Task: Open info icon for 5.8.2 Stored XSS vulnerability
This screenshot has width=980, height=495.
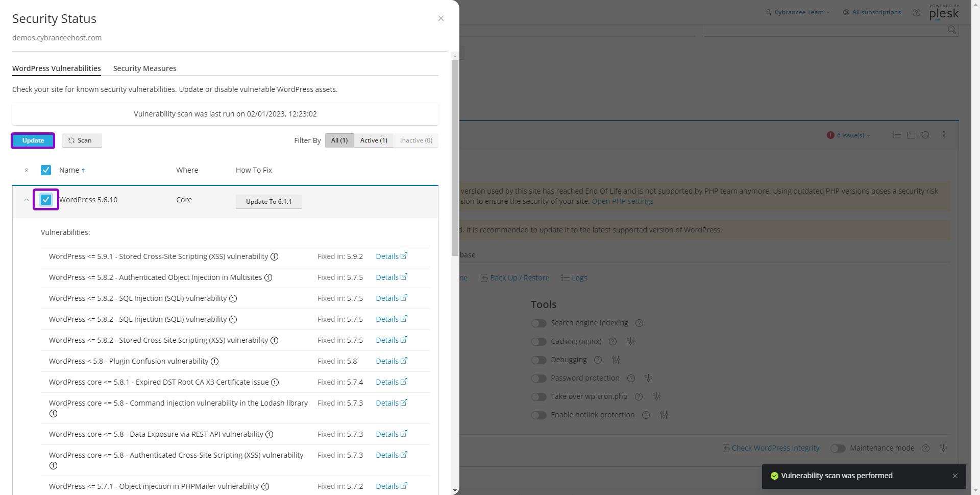Action: click(274, 341)
